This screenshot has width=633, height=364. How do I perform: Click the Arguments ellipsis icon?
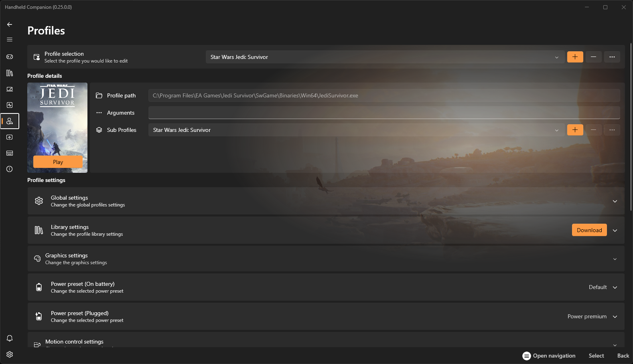pos(99,113)
